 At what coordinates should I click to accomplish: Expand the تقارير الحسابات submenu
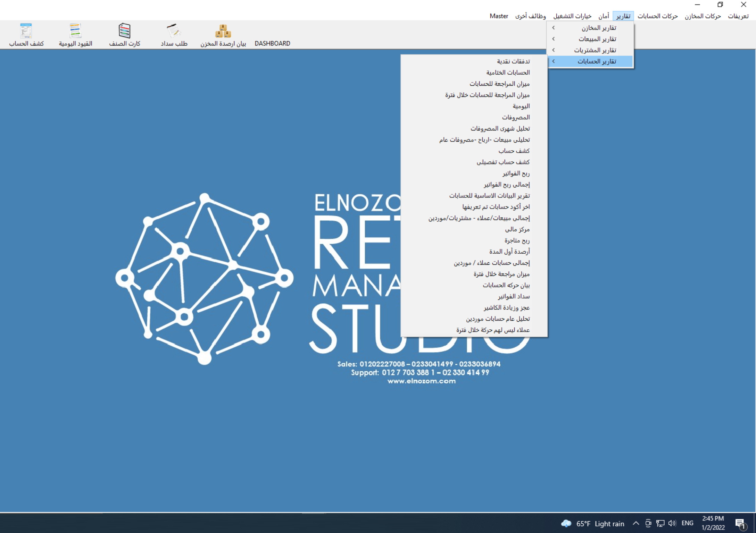click(590, 61)
